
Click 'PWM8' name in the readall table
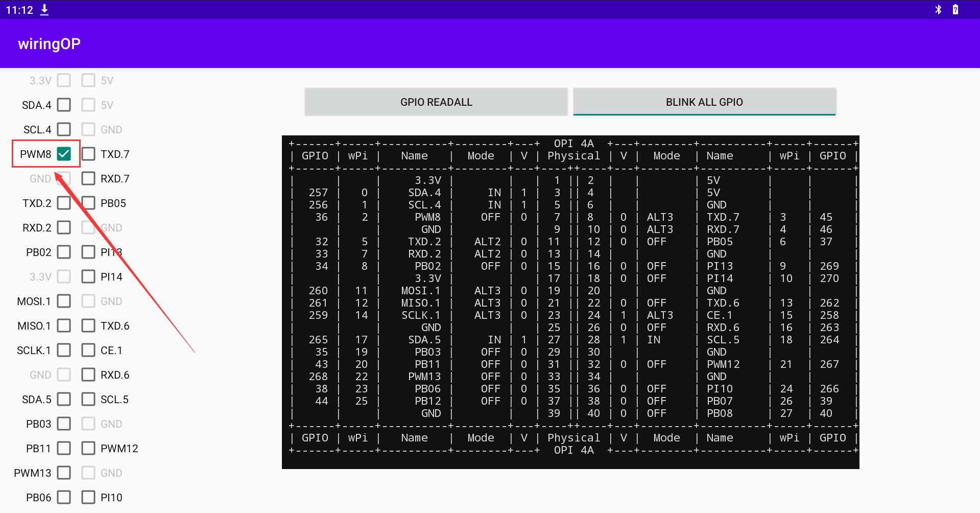[427, 217]
